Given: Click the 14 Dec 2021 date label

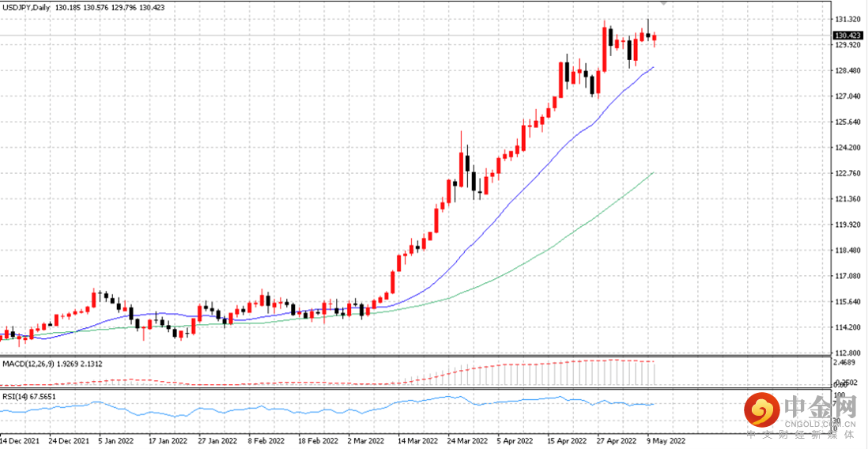Looking at the screenshot, I should 20,441.
